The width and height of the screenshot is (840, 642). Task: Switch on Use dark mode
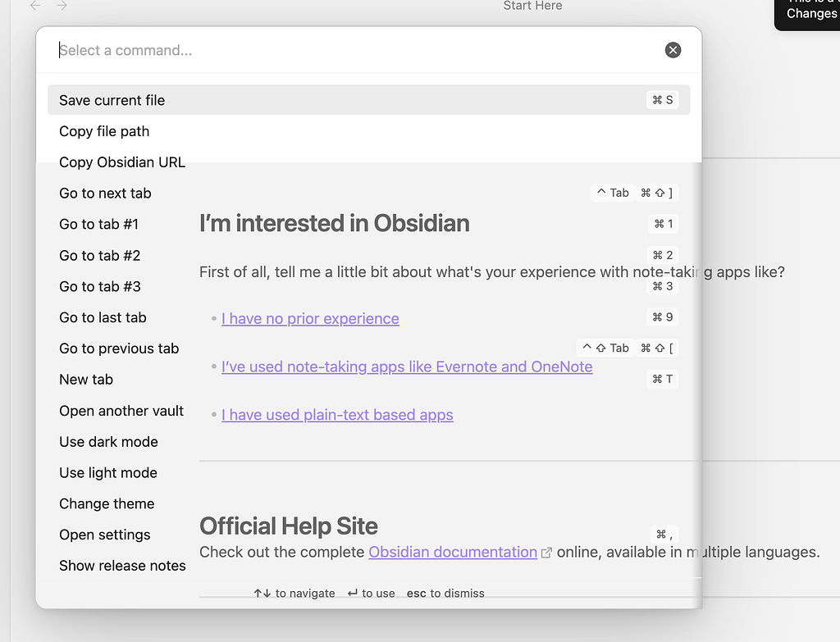click(x=108, y=442)
